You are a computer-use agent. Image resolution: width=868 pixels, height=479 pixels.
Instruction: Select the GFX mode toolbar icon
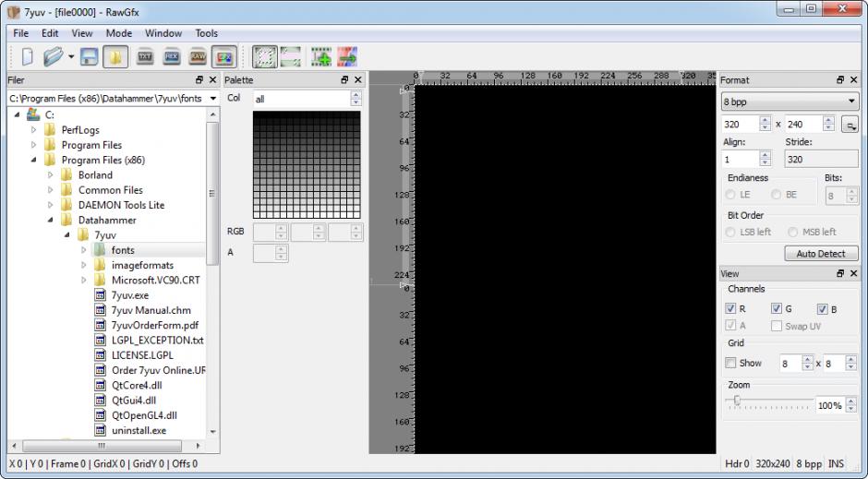(223, 57)
